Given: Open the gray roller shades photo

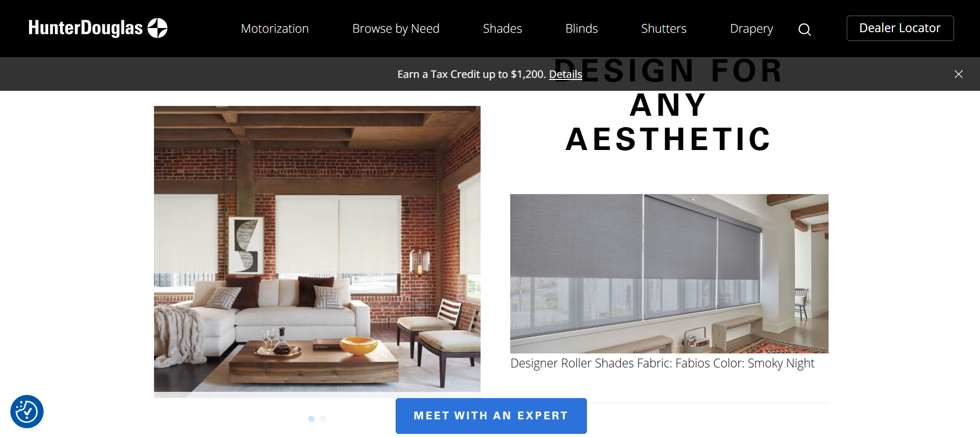Looking at the screenshot, I should (669, 274).
